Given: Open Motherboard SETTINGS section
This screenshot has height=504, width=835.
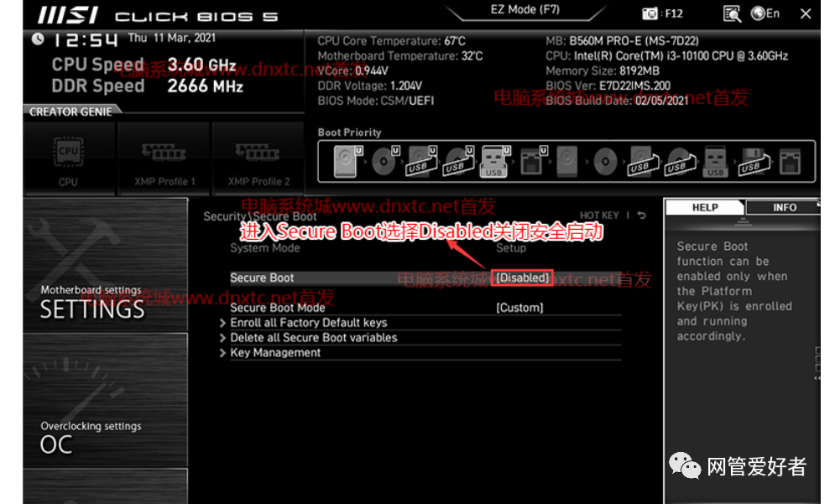Looking at the screenshot, I should tap(106, 265).
